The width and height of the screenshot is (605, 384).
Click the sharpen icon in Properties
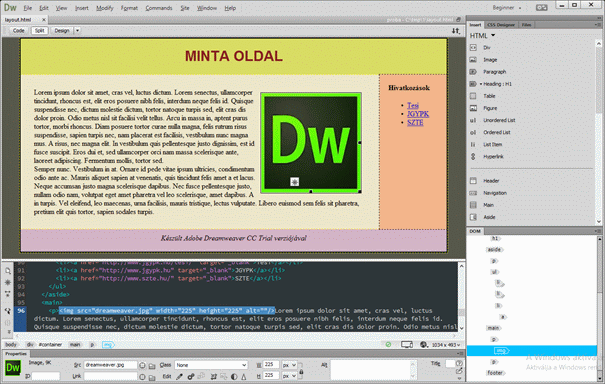click(x=244, y=376)
